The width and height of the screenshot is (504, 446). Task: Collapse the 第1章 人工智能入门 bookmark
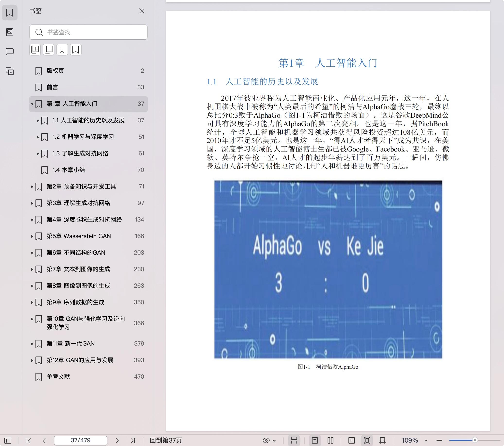pos(32,104)
